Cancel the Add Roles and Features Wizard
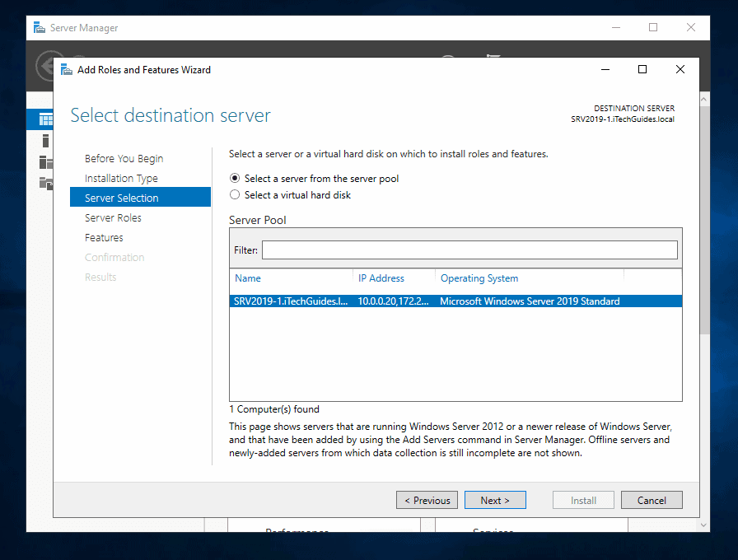 [652, 500]
